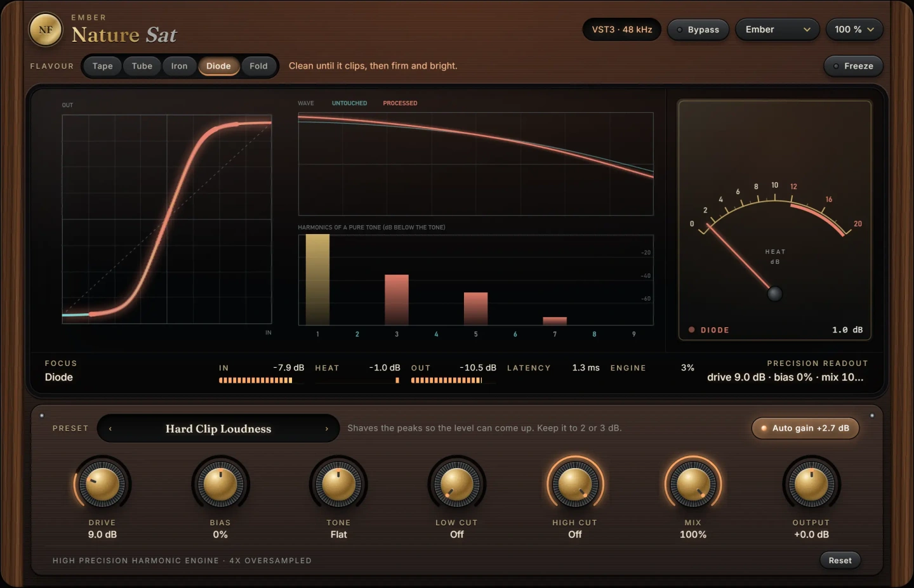Click the Drive knob
Viewport: 914px width, 588px height.
pyautogui.click(x=102, y=485)
